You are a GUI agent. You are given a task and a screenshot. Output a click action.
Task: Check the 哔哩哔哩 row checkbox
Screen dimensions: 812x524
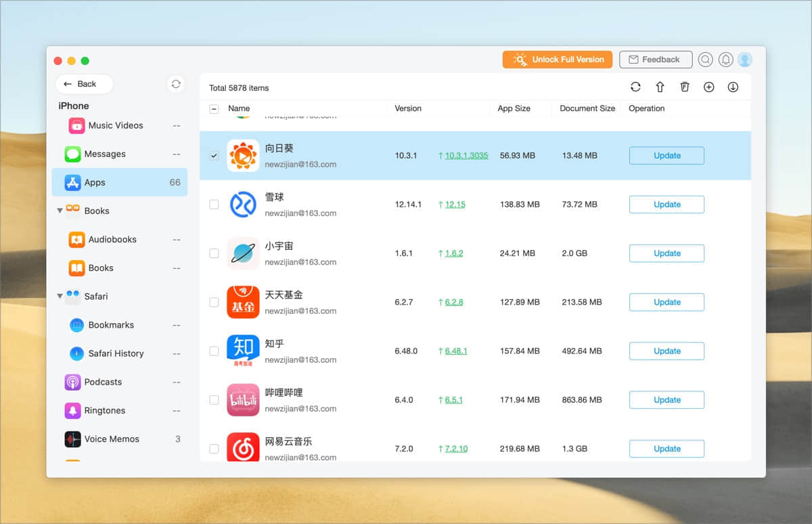click(214, 399)
